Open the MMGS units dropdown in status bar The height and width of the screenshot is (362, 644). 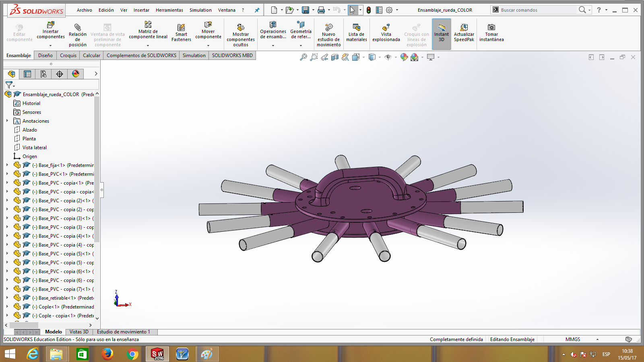point(597,339)
